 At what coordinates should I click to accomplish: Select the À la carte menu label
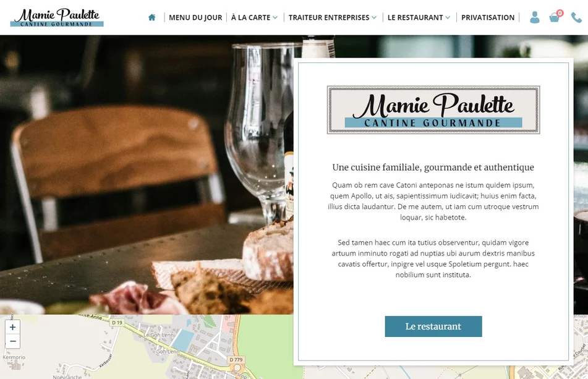pyautogui.click(x=250, y=17)
